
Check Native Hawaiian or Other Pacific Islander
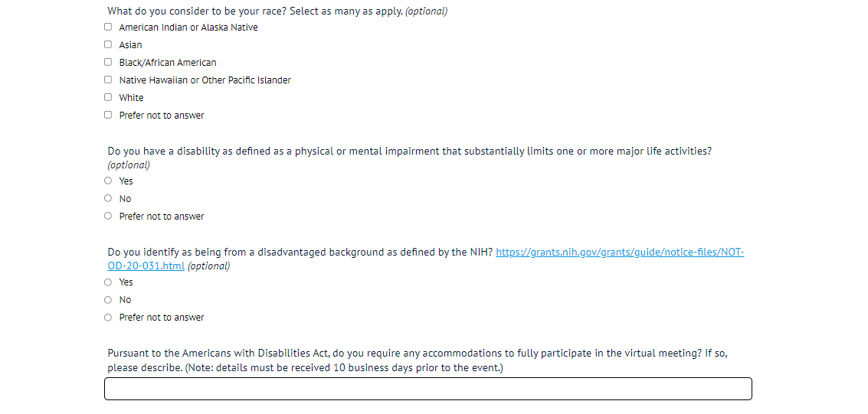tap(108, 80)
